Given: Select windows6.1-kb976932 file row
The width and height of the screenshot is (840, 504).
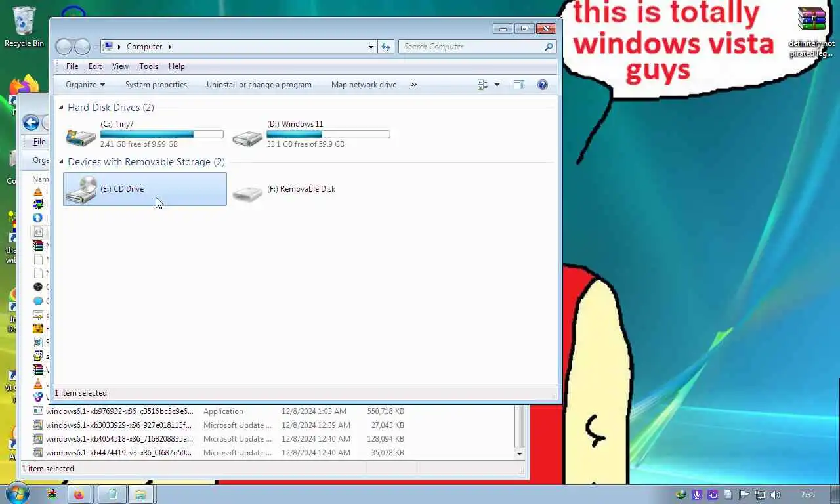Looking at the screenshot, I should click(x=219, y=411).
